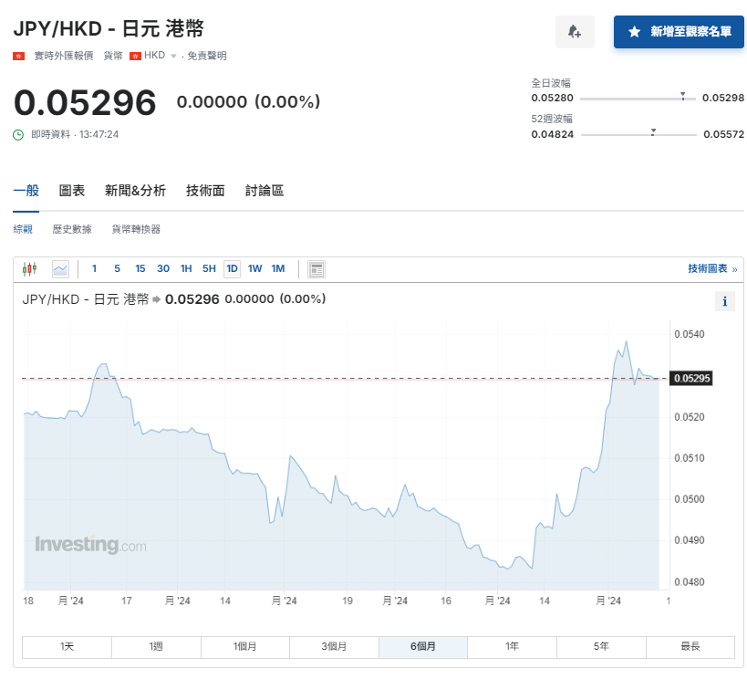Select the 6個月 time range

[422, 646]
